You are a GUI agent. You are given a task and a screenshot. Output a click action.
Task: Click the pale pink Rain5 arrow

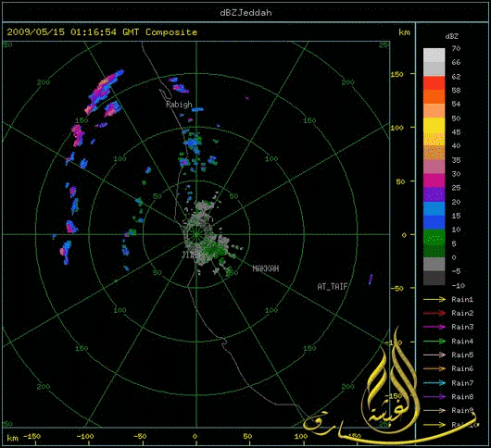(434, 355)
